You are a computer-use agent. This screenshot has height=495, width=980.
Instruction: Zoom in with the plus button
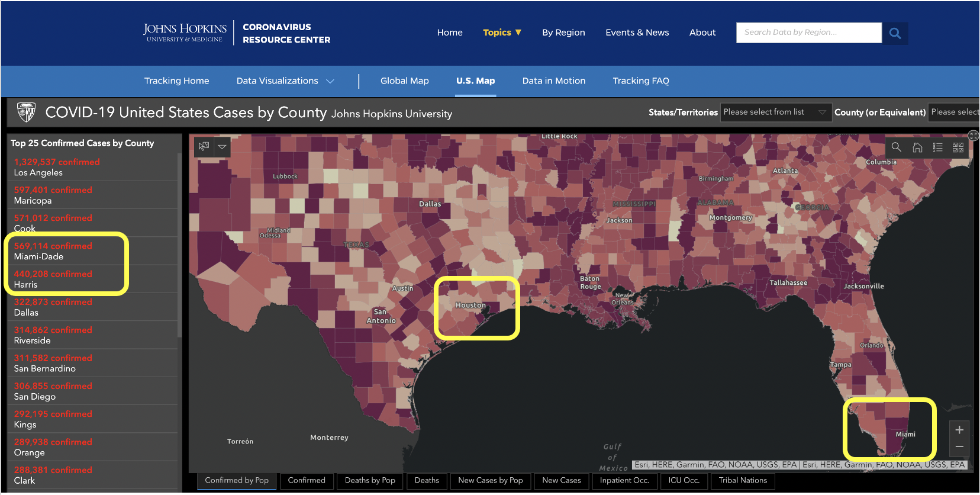[959, 430]
